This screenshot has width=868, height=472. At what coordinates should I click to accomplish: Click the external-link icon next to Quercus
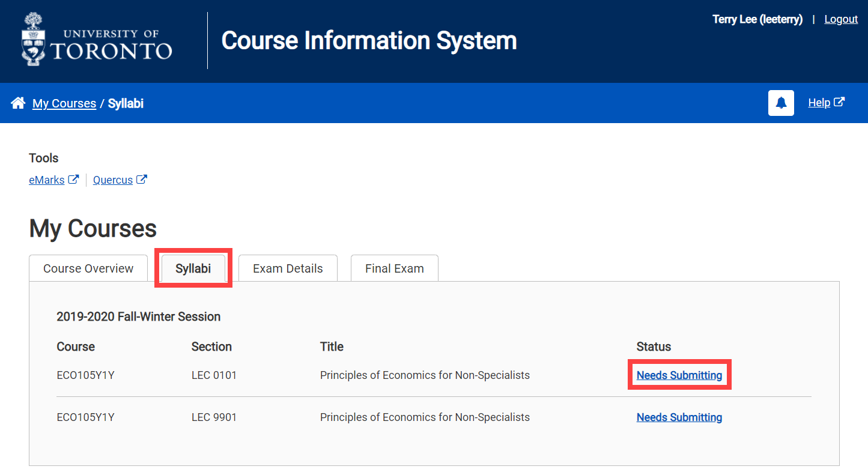point(142,180)
